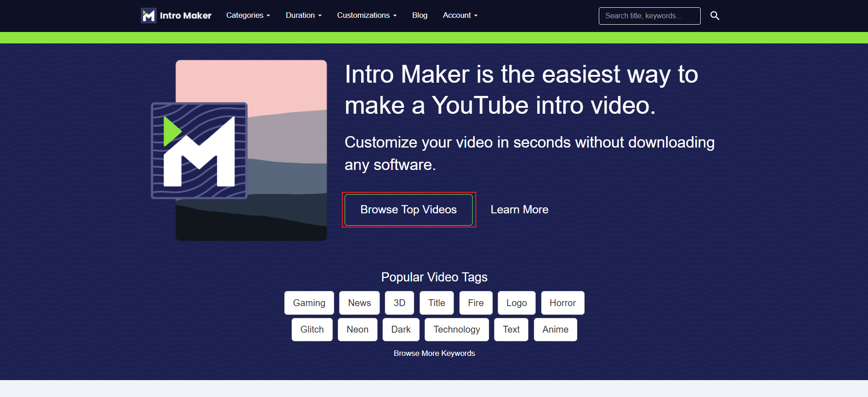868x397 pixels.
Task: Click the Intro Maker logo icon
Action: point(149,16)
